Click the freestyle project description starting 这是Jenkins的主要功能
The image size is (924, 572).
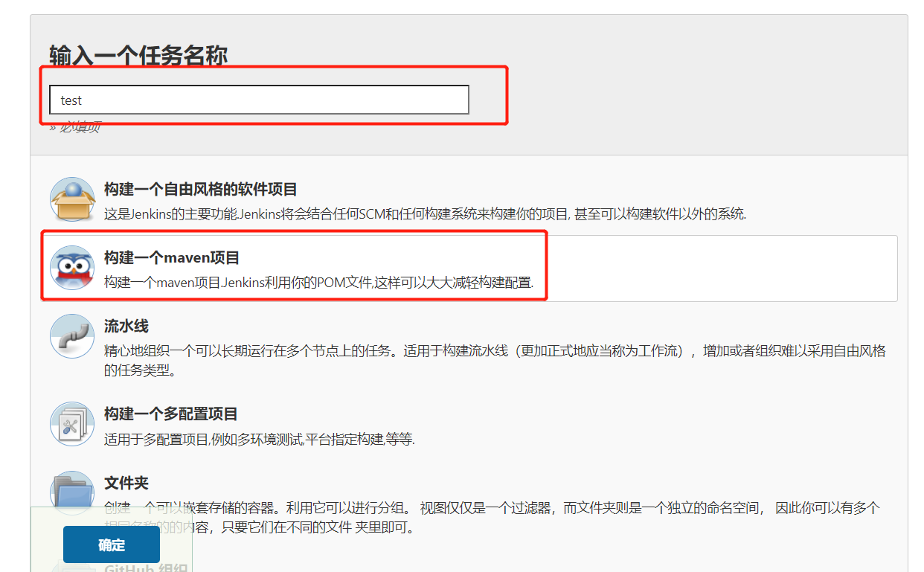(x=425, y=214)
